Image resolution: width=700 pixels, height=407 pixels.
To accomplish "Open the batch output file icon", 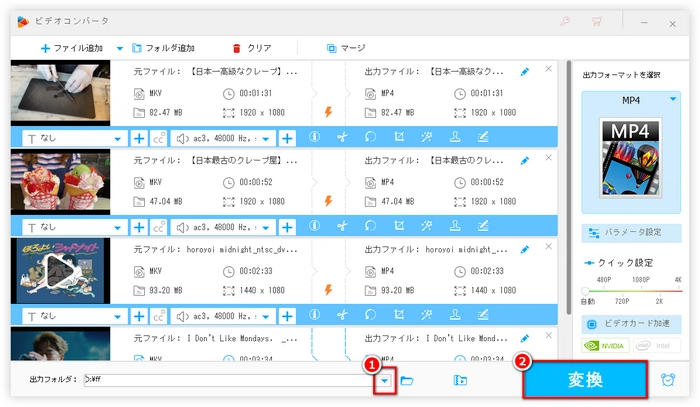I will coord(460,380).
